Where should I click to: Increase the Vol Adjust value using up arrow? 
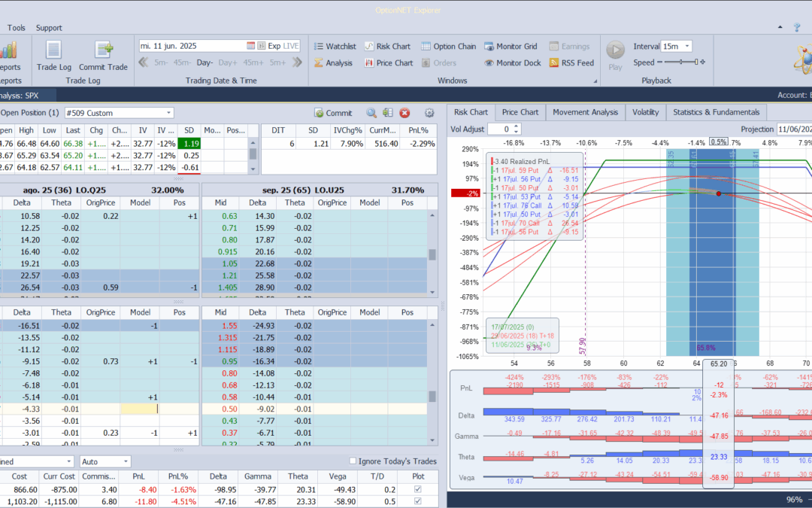(x=516, y=126)
